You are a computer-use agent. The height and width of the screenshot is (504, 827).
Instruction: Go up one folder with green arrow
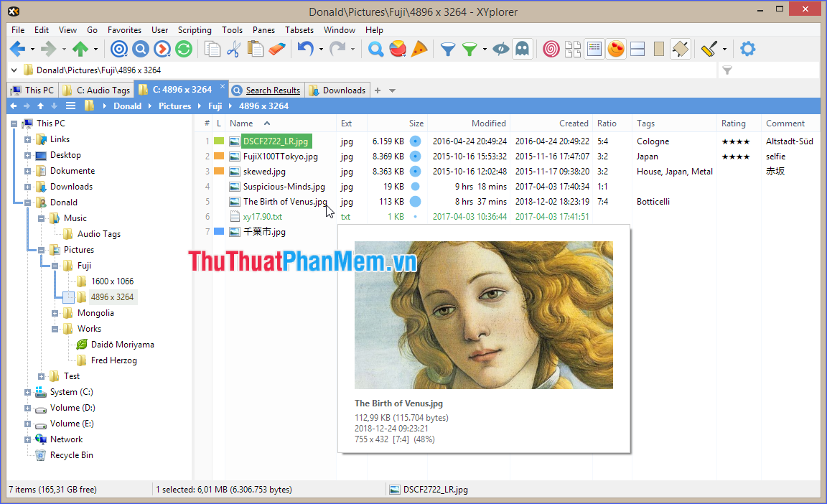pyautogui.click(x=80, y=49)
